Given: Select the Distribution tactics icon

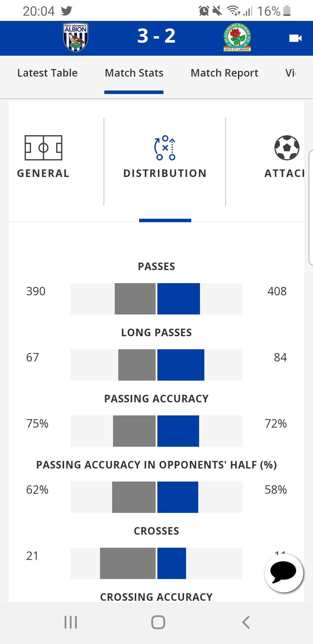Looking at the screenshot, I should (165, 148).
